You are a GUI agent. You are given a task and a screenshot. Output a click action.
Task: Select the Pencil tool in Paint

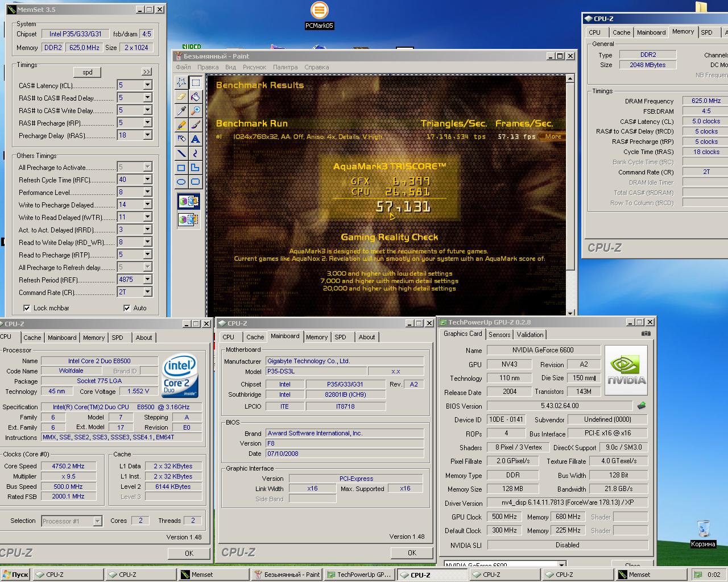181,125
